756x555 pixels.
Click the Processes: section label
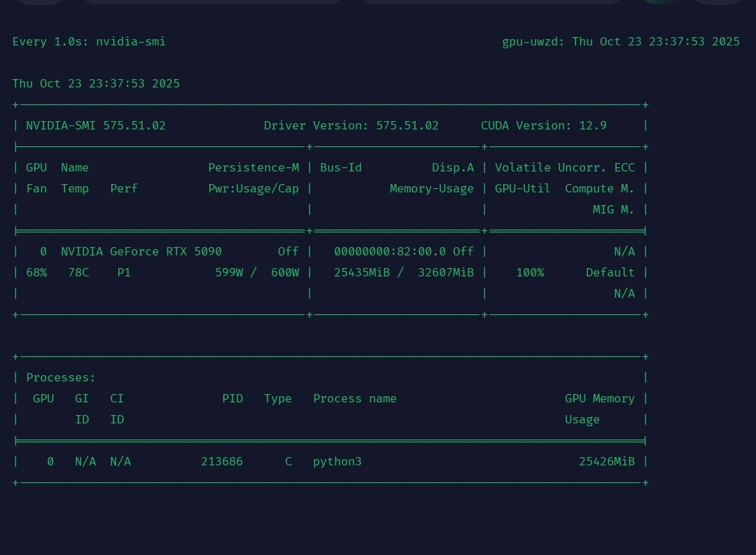[61, 378]
